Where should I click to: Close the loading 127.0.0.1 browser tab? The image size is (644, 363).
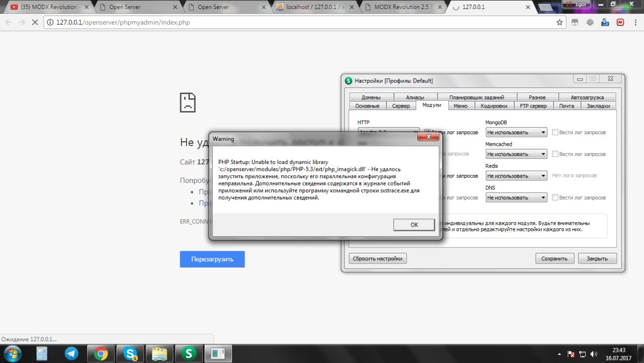tap(528, 7)
